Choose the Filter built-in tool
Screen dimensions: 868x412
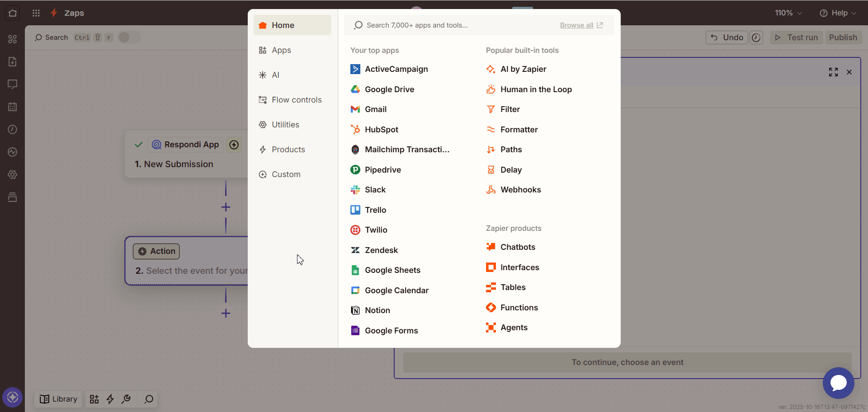click(x=503, y=109)
